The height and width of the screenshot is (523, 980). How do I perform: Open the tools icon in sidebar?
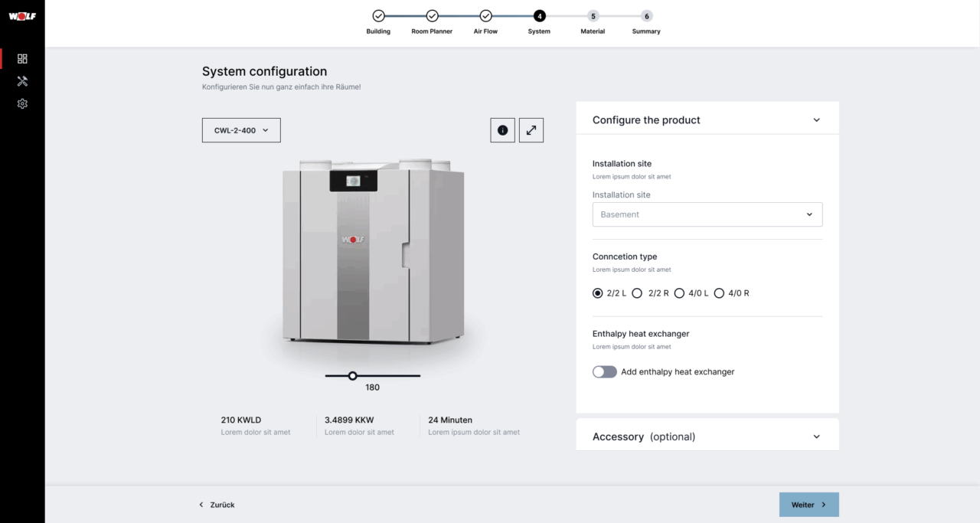coord(22,81)
